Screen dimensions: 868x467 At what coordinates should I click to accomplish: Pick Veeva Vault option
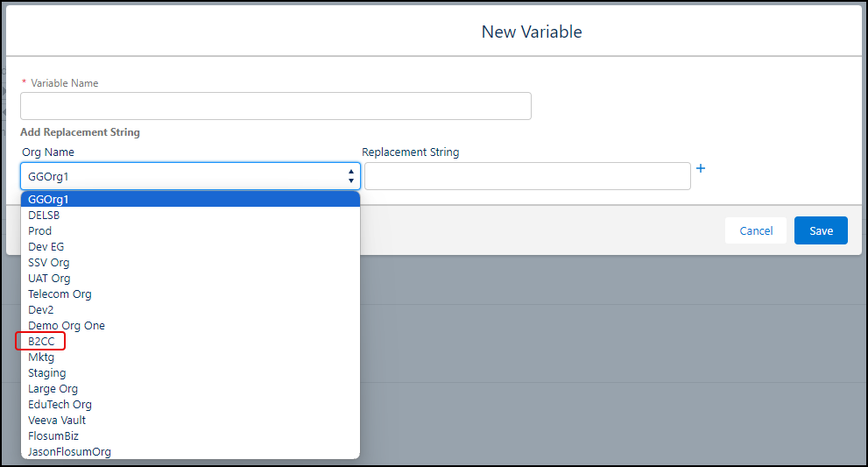[190, 421]
